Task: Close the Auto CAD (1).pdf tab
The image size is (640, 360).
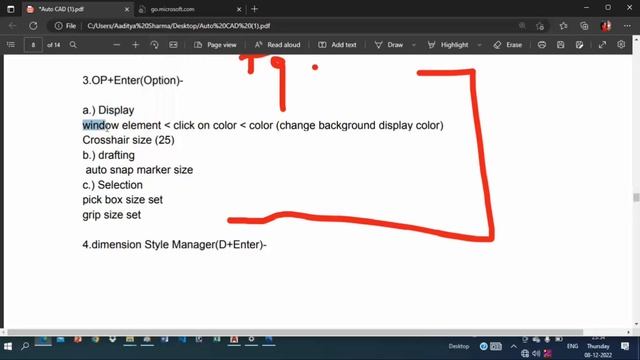Action: (127, 9)
